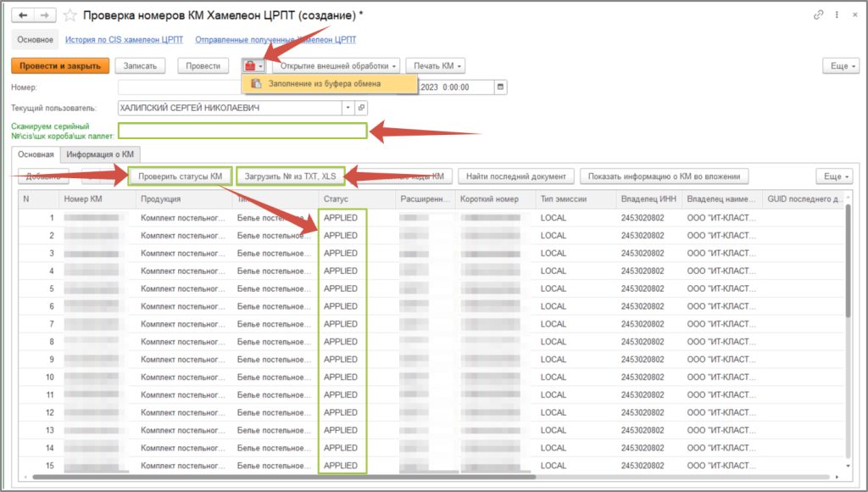Click the Статус column header
The height and width of the screenshot is (492, 868).
pyautogui.click(x=357, y=198)
